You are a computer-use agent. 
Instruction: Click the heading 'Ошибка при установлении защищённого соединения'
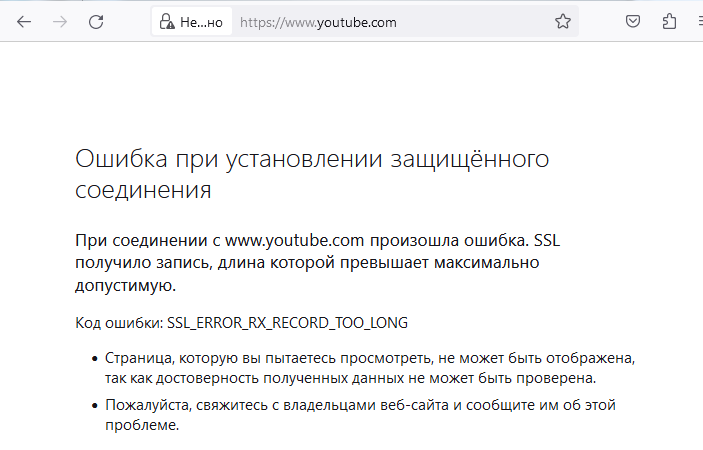point(312,174)
